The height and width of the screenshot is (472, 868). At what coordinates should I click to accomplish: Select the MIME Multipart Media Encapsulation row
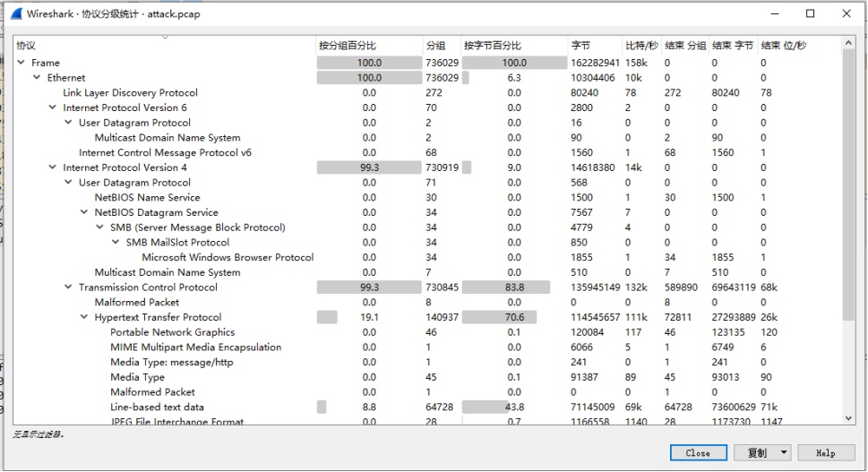pyautogui.click(x=427, y=347)
